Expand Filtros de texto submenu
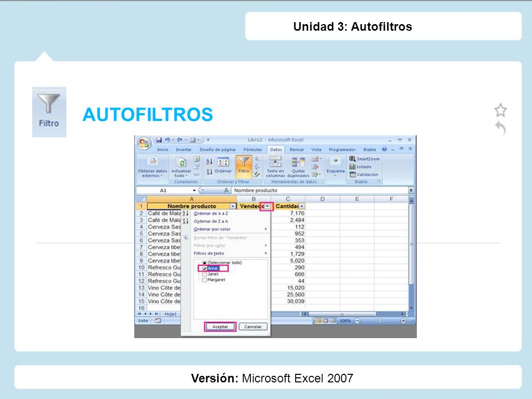Screen dimensions: 532x399 tap(230, 253)
